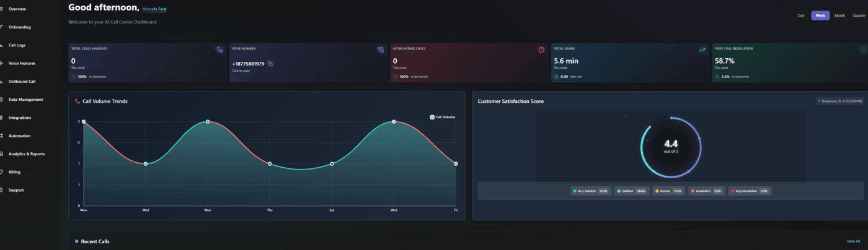
Task: Click the clock icon in After-Hours Calls card
Action: pyautogui.click(x=541, y=50)
